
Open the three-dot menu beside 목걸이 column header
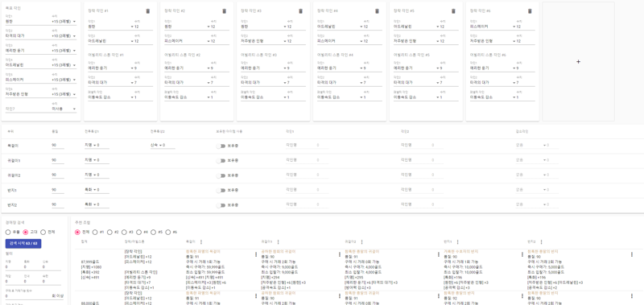tap(200, 242)
